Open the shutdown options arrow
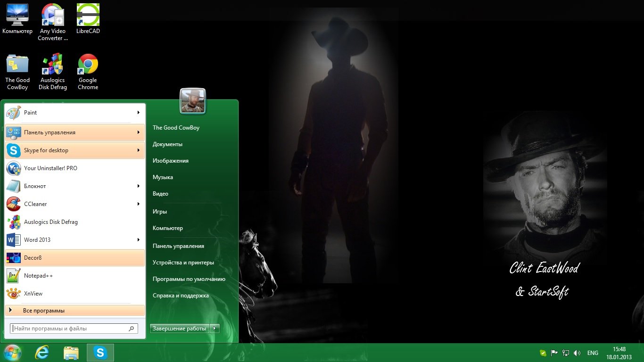This screenshot has height=362, width=644. pyautogui.click(x=215, y=329)
